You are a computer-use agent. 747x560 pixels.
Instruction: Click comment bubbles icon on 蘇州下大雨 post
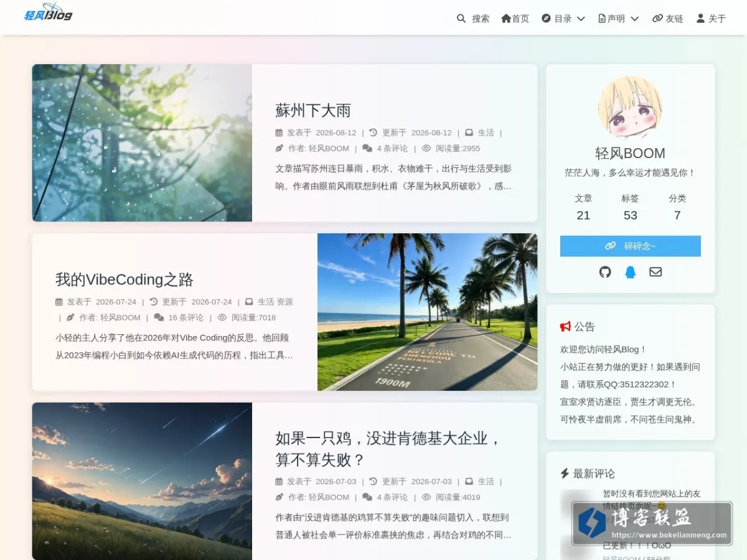367,148
